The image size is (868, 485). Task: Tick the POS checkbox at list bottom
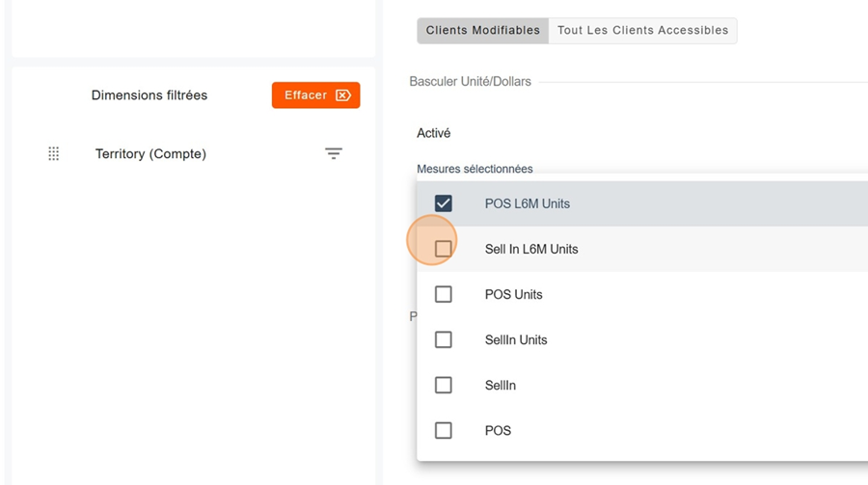point(444,430)
